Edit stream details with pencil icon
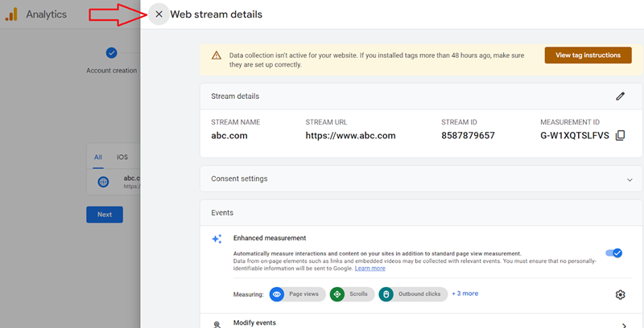This screenshot has height=328, width=644. [x=620, y=96]
